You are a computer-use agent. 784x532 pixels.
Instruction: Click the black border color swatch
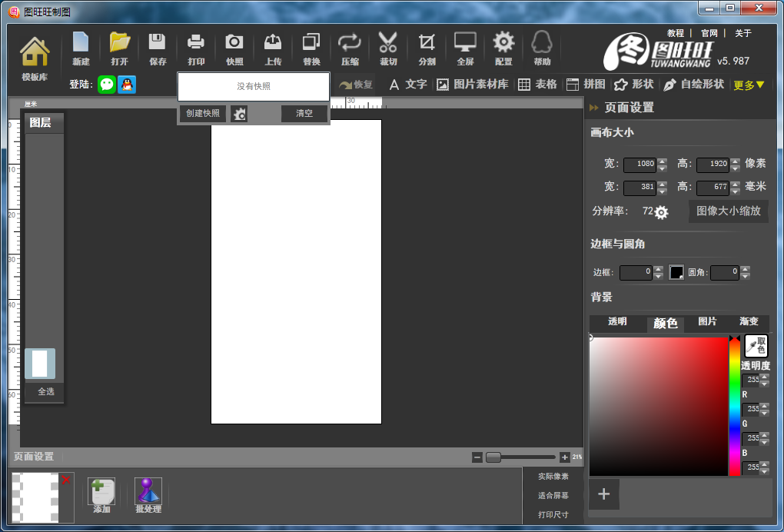(x=676, y=272)
